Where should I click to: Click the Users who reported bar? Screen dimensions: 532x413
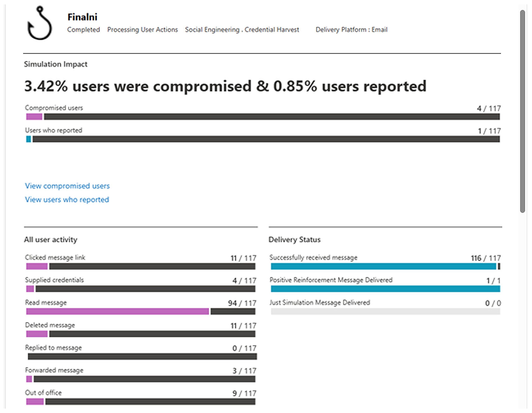point(263,139)
